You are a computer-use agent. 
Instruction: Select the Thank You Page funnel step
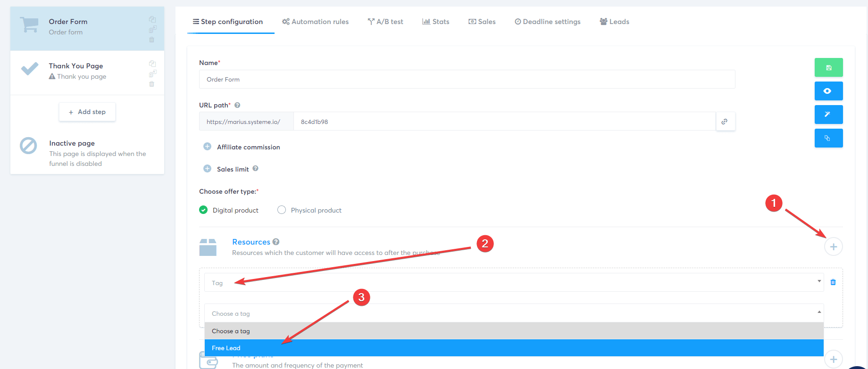pyautogui.click(x=87, y=73)
